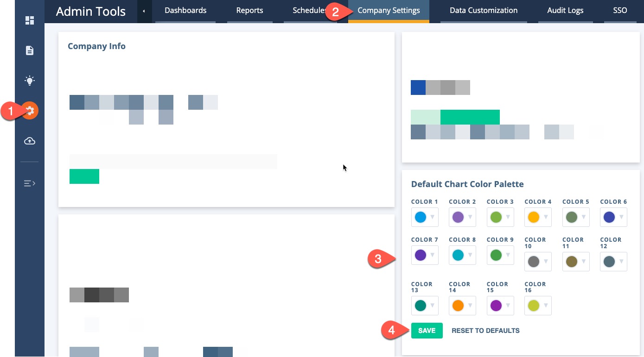Click RESET TO DEFAULTS link
The image size is (644, 357).
tap(485, 331)
